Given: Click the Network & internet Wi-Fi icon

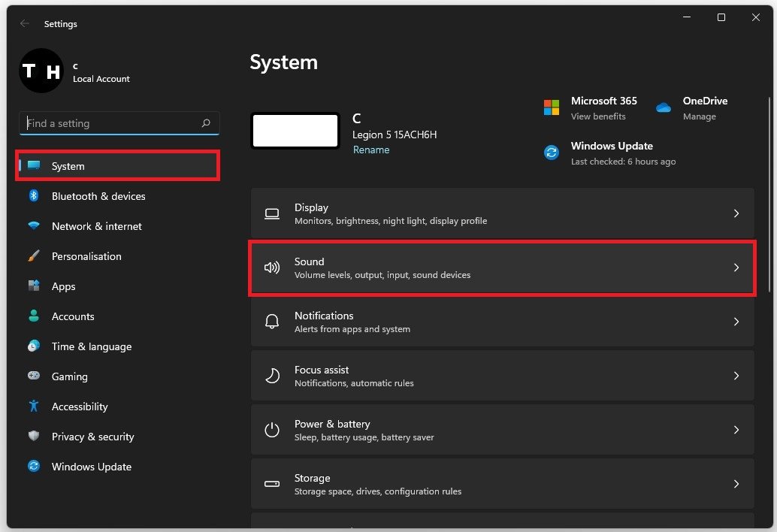Looking at the screenshot, I should point(34,226).
